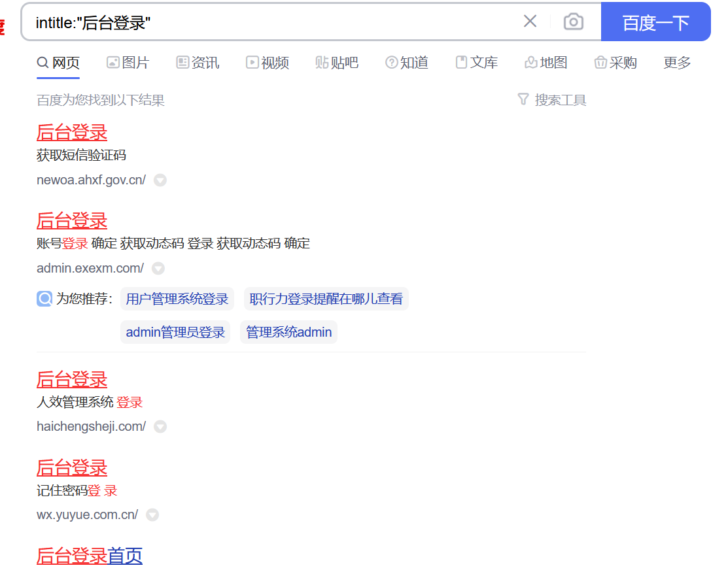Expand the 更多 tab options
This screenshot has height=572, width=728.
(677, 63)
